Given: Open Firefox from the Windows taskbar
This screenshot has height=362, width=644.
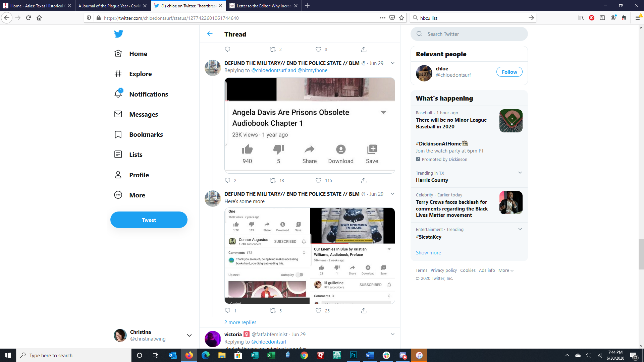Looking at the screenshot, I should [189, 355].
